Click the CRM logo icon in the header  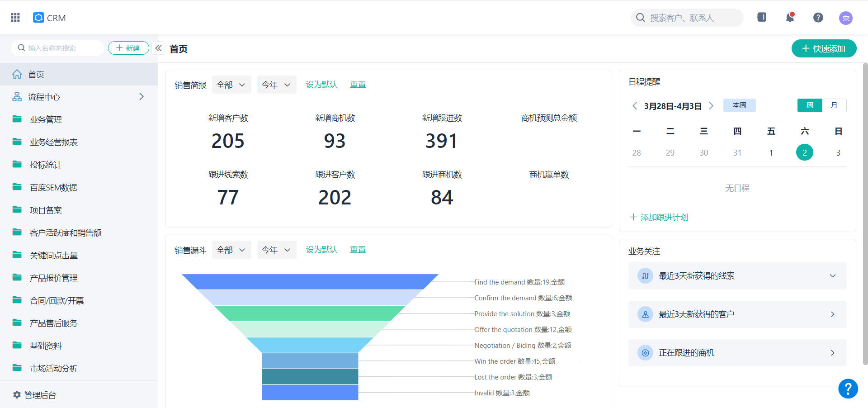(x=38, y=17)
